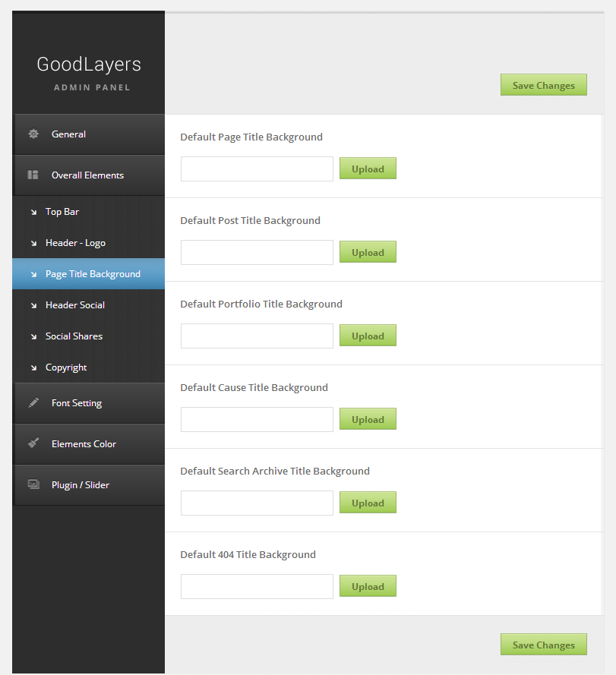Click the slider icon beside Plugin / Slider

tap(33, 484)
